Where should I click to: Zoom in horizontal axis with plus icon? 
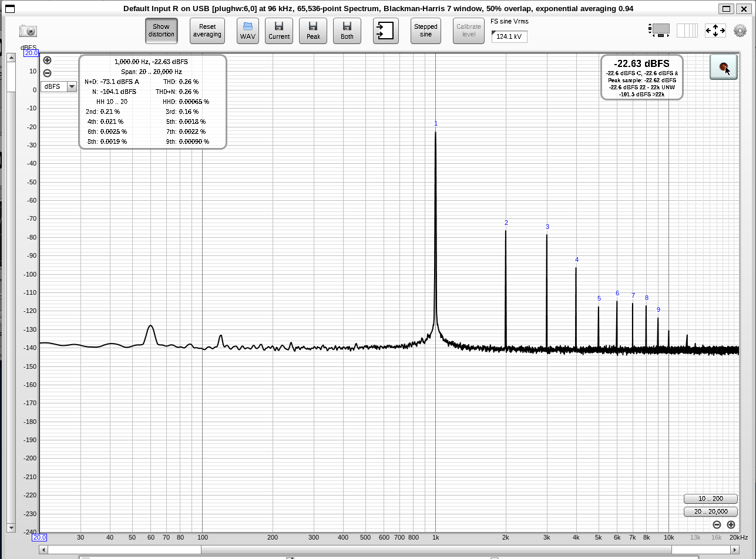(731, 525)
